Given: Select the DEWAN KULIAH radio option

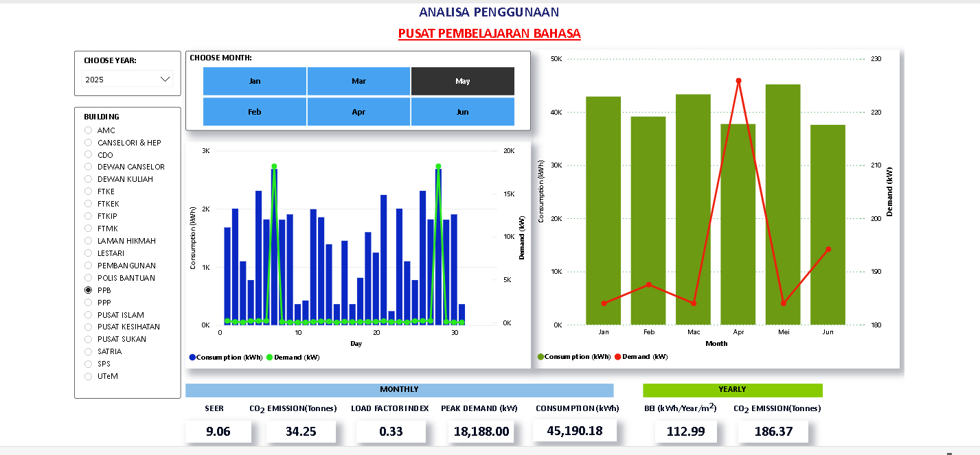Looking at the screenshot, I should point(88,179).
